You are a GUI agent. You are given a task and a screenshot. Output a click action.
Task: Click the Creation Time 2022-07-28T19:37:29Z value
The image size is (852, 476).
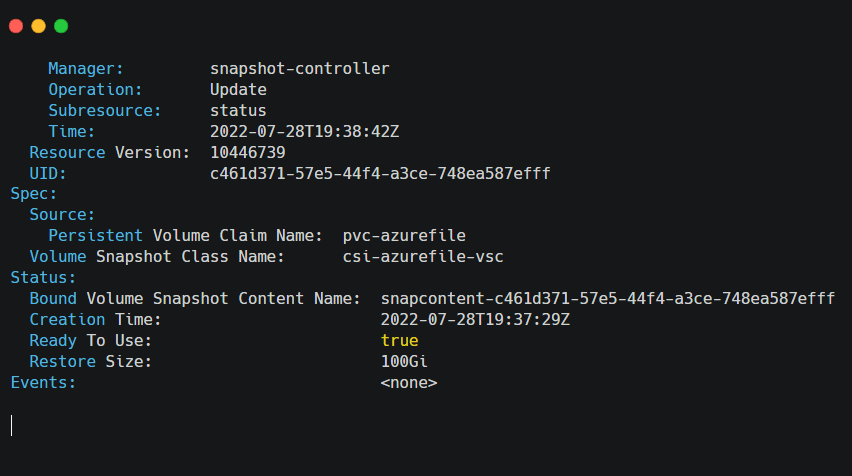[x=475, y=320]
